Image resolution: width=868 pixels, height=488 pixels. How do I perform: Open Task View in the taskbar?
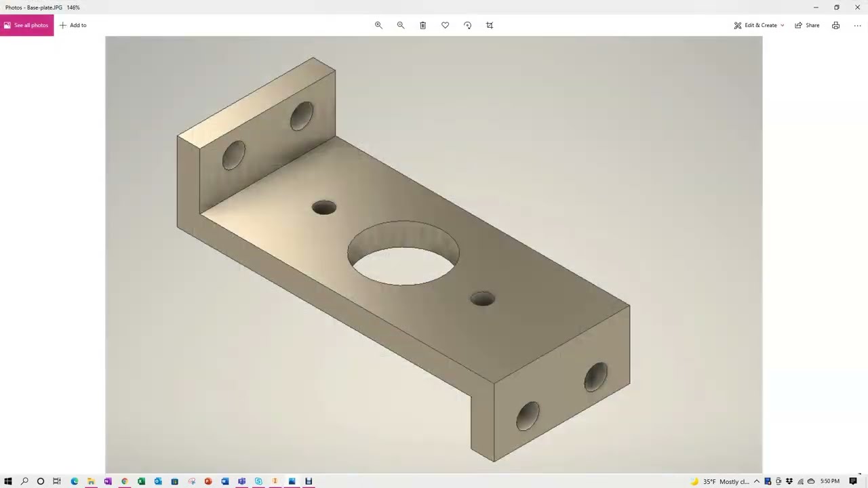[x=57, y=481]
